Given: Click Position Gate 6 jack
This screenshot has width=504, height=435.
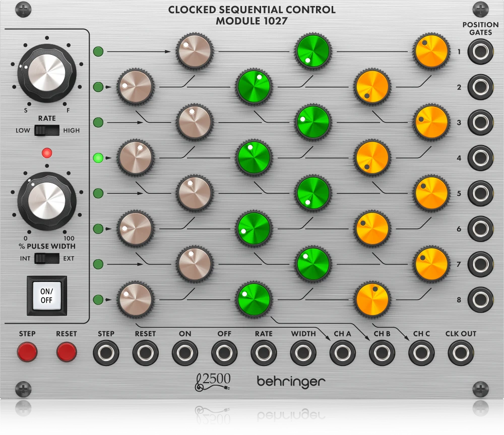Looking at the screenshot, I should (x=480, y=229).
